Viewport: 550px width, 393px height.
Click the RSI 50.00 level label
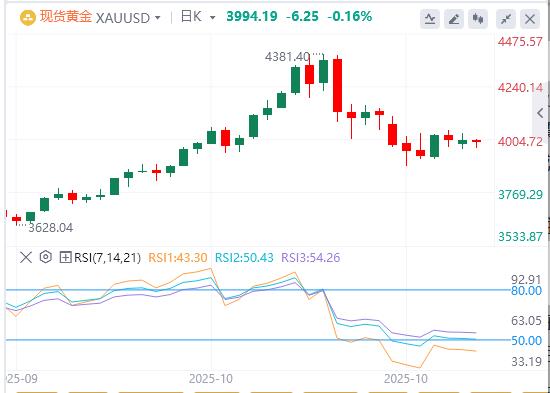click(x=526, y=340)
